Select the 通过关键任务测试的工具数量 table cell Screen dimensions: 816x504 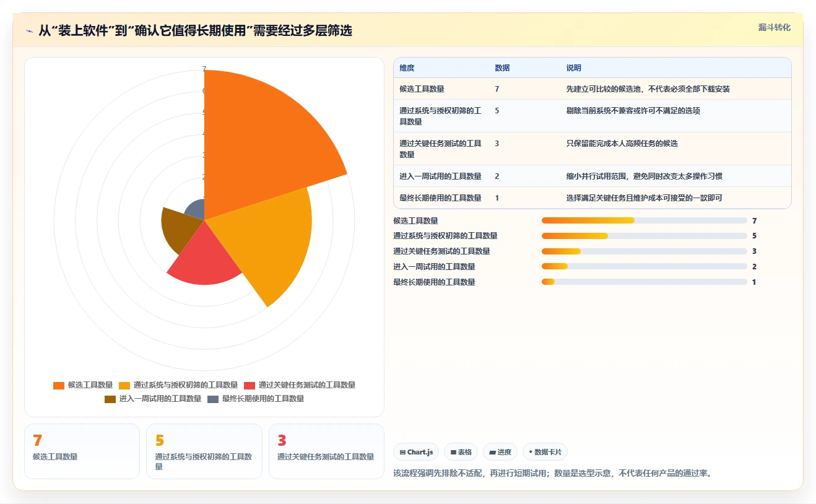441,149
